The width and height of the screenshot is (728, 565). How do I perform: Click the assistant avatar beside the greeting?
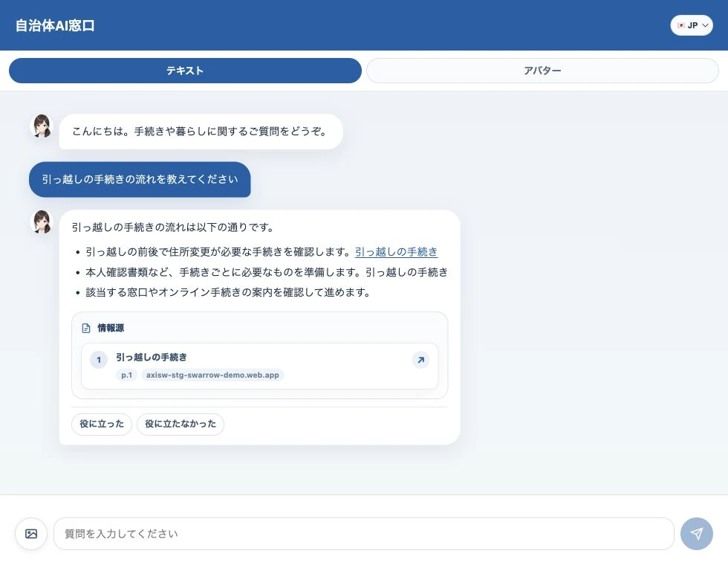coord(42,126)
